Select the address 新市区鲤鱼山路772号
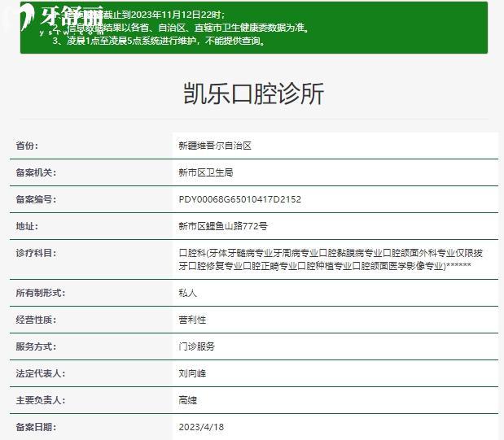The image size is (504, 440). [x=223, y=226]
